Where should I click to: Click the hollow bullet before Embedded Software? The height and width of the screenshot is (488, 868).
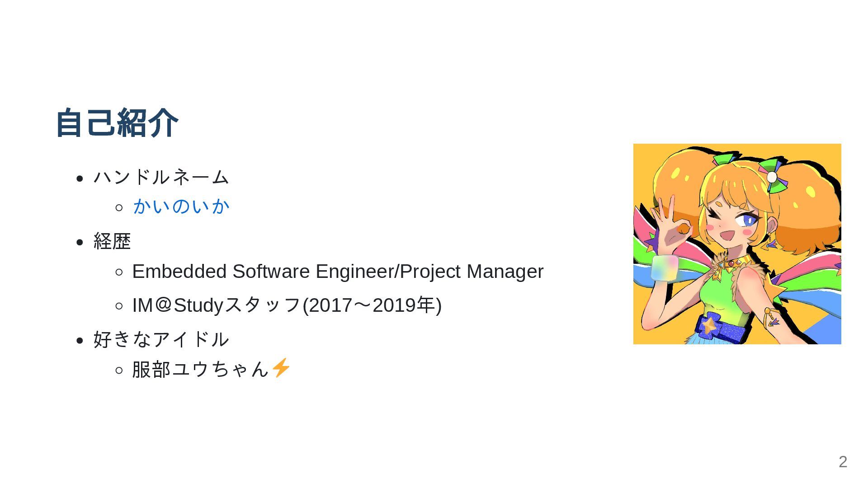tap(119, 272)
